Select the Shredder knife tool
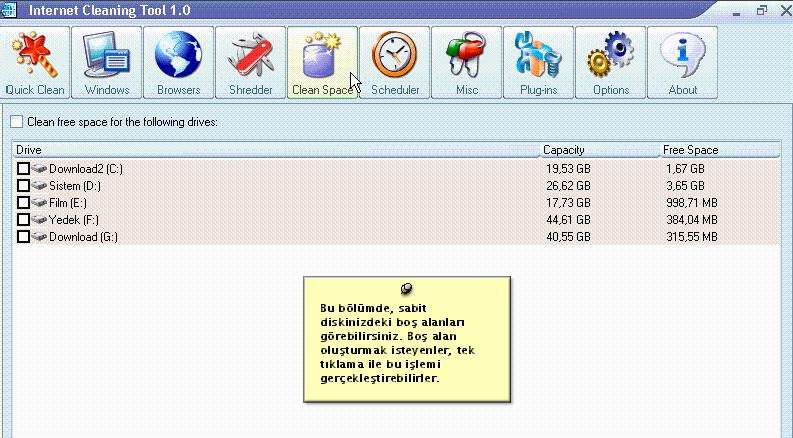 coord(251,63)
